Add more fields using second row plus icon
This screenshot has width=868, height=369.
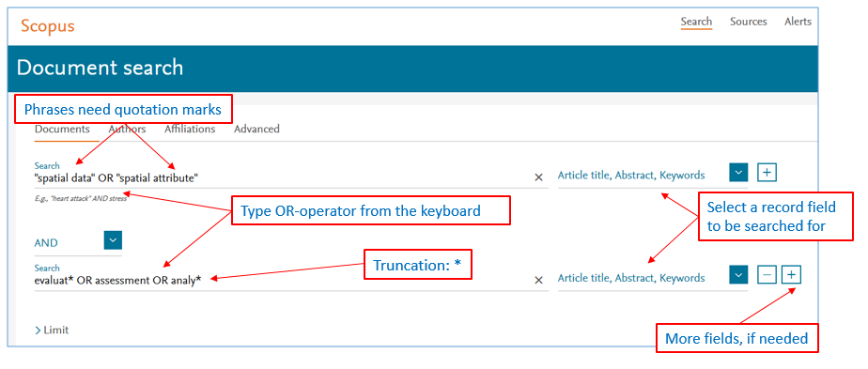[x=791, y=274]
